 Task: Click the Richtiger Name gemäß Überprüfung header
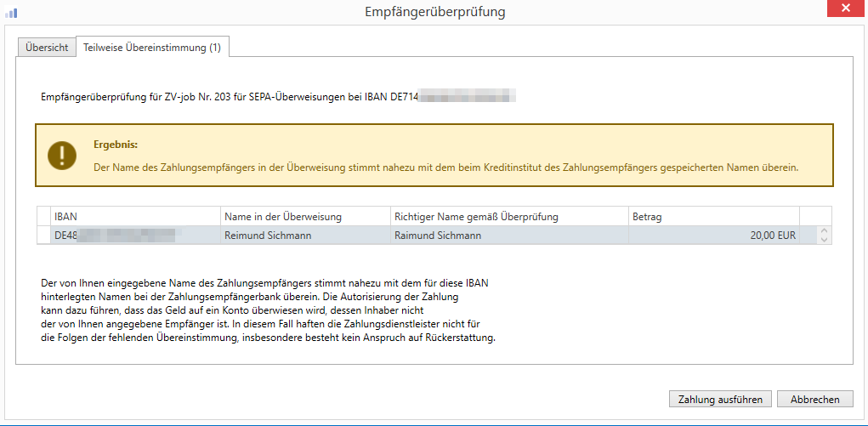tap(509, 217)
